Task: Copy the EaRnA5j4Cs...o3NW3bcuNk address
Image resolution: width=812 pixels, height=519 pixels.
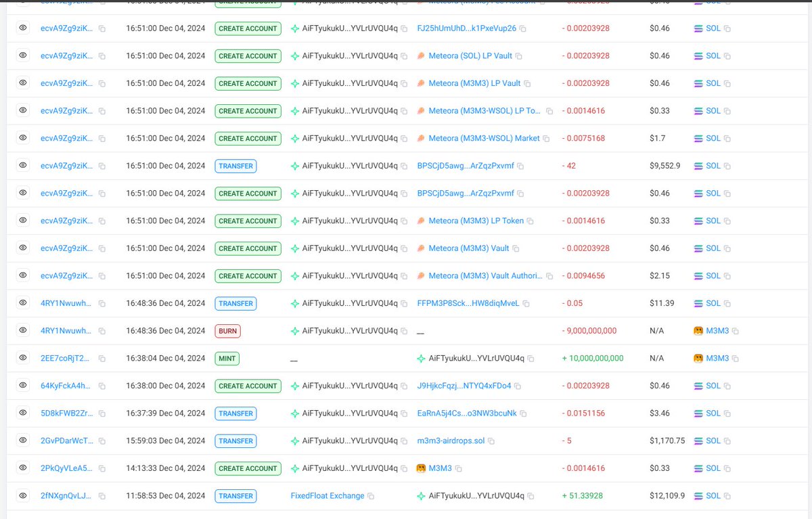Action: pos(524,413)
